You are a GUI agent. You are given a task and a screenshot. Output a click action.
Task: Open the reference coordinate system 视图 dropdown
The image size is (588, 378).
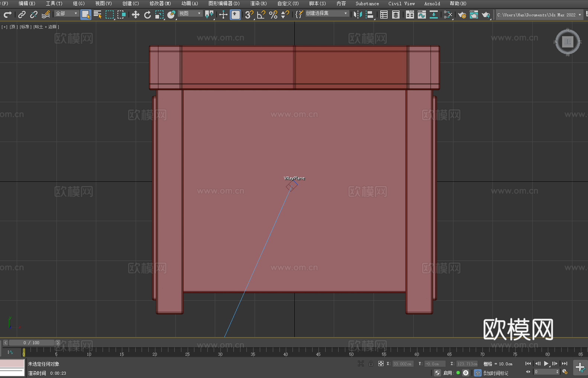pyautogui.click(x=190, y=13)
